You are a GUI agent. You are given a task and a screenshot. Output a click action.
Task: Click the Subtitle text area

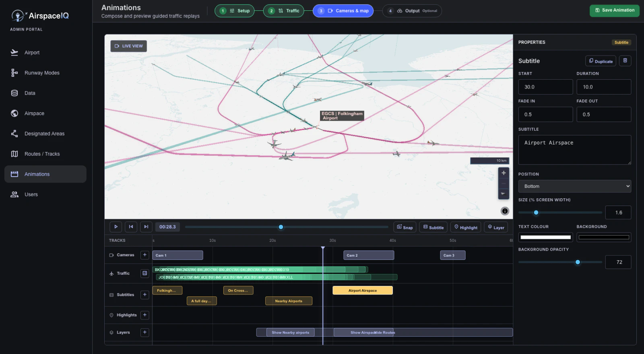(575, 150)
